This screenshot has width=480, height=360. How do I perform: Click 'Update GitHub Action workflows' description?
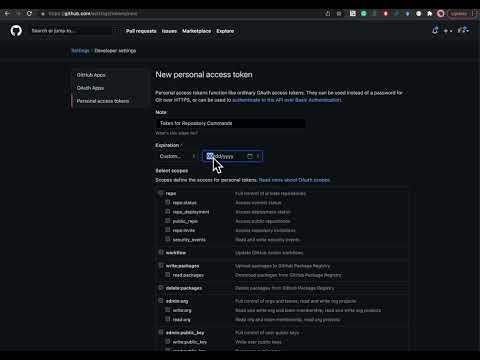click(x=269, y=253)
